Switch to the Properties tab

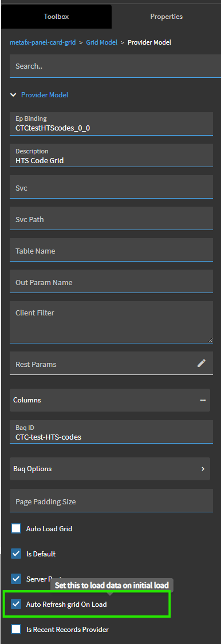(x=167, y=17)
